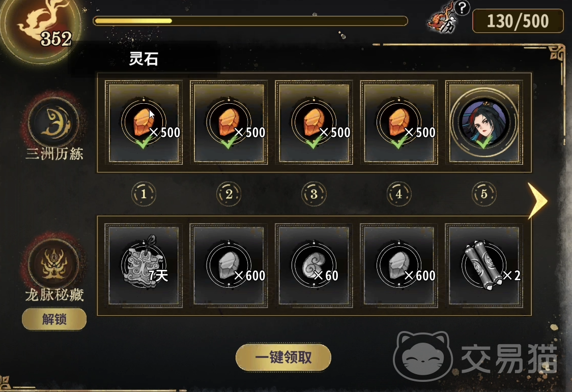Click the checked second ×500 spirit stone

[228, 123]
